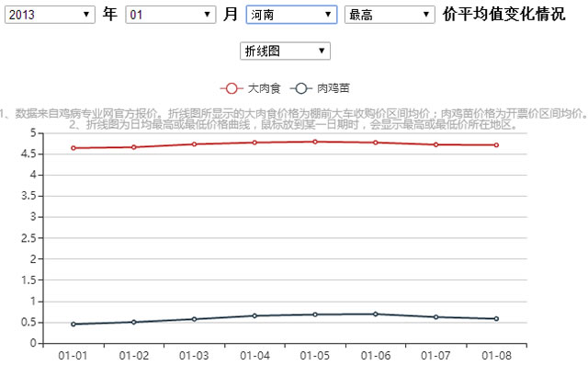Select the 肉鸡苗 data point at 01-01
The width and height of the screenshot is (588, 365).
click(73, 325)
